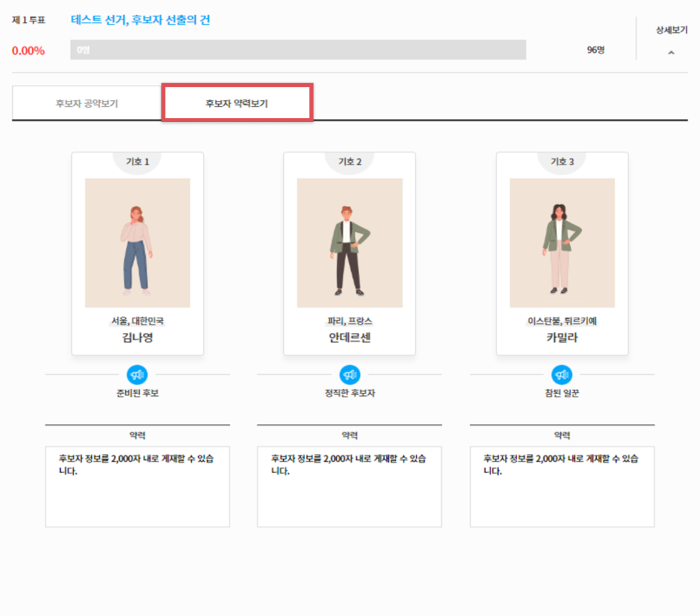Collapse details with the 상세보기 chevron

671,53
